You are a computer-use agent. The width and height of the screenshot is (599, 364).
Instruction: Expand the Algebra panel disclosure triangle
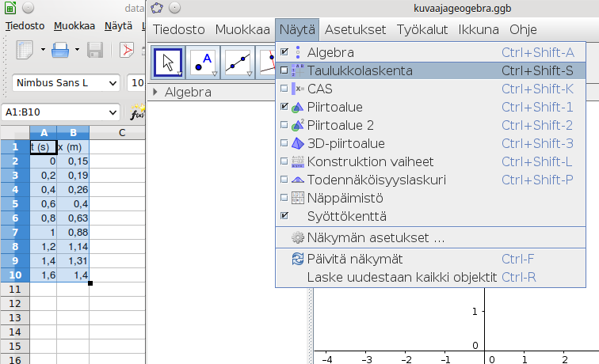pyautogui.click(x=156, y=93)
